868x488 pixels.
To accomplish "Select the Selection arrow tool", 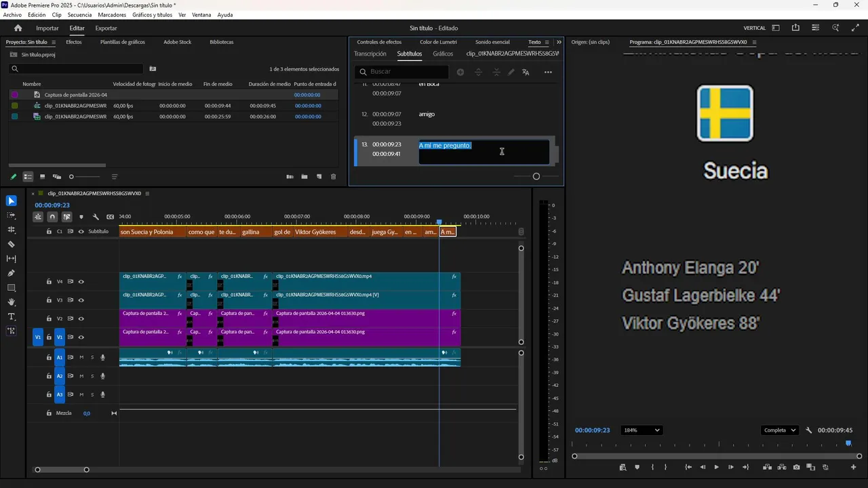I will point(12,201).
